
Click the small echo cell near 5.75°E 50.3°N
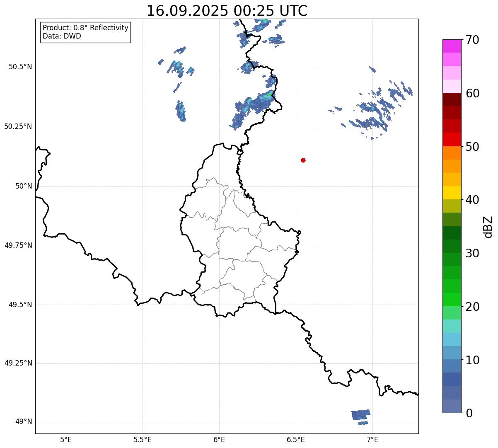pos(181,111)
